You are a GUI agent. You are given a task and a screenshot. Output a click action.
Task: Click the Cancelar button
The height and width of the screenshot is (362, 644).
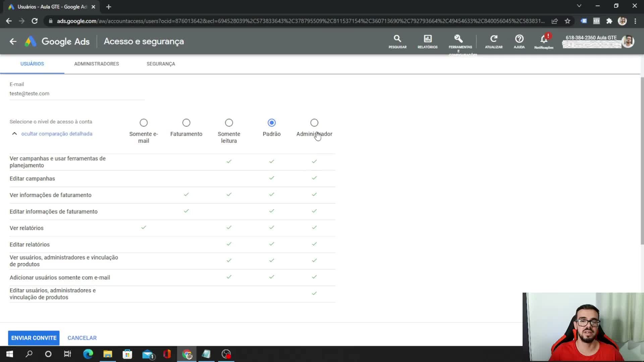pyautogui.click(x=82, y=338)
